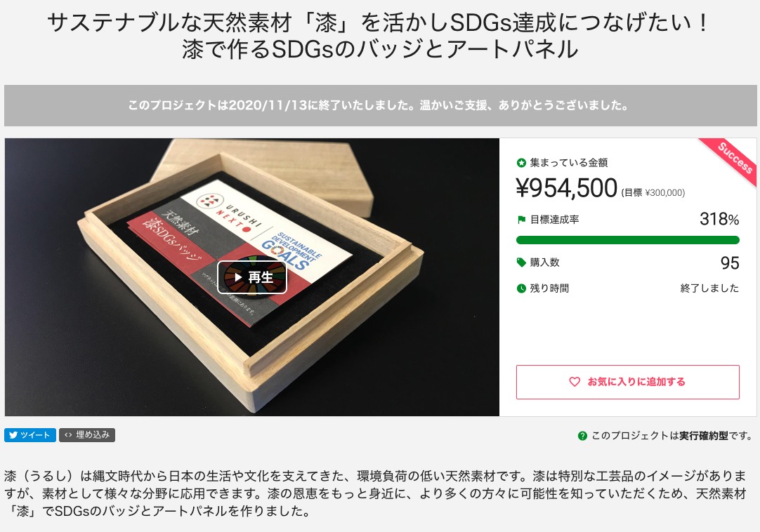Click the project ended notice banner

point(381,105)
